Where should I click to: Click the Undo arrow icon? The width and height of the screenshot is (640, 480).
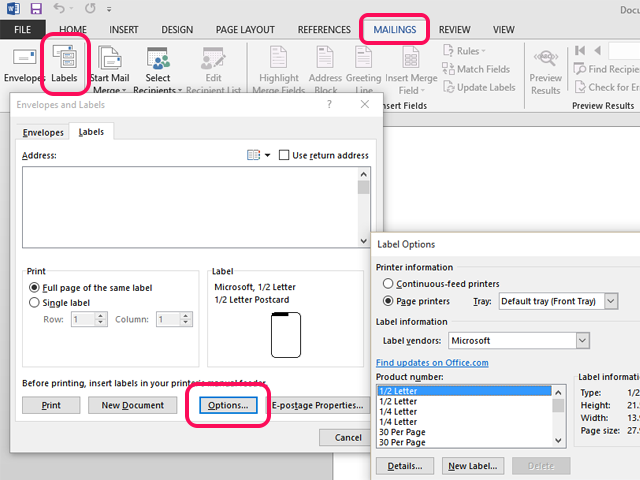(59, 8)
